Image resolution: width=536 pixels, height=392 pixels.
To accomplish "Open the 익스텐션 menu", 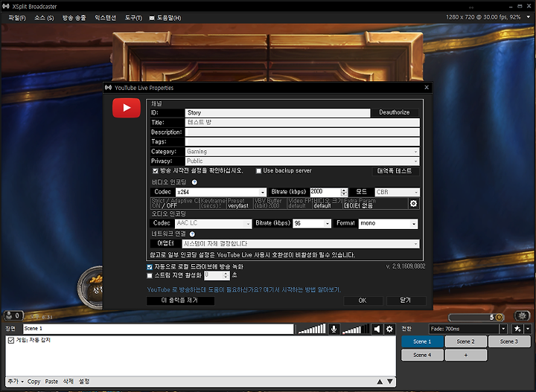I will [105, 18].
